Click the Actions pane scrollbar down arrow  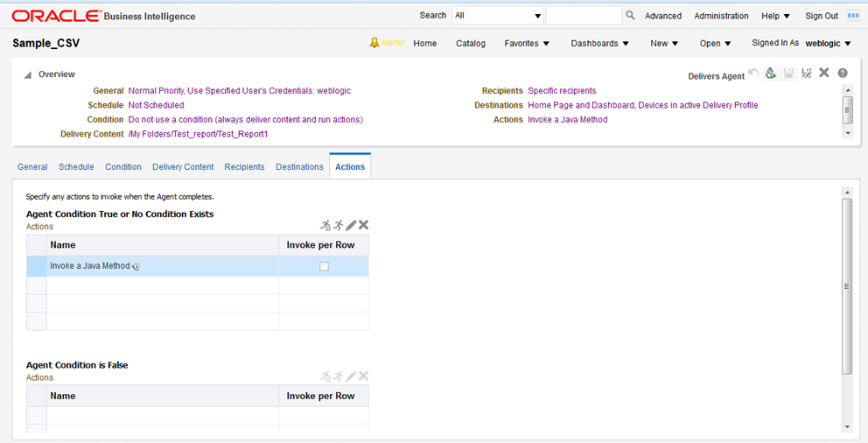[x=847, y=427]
